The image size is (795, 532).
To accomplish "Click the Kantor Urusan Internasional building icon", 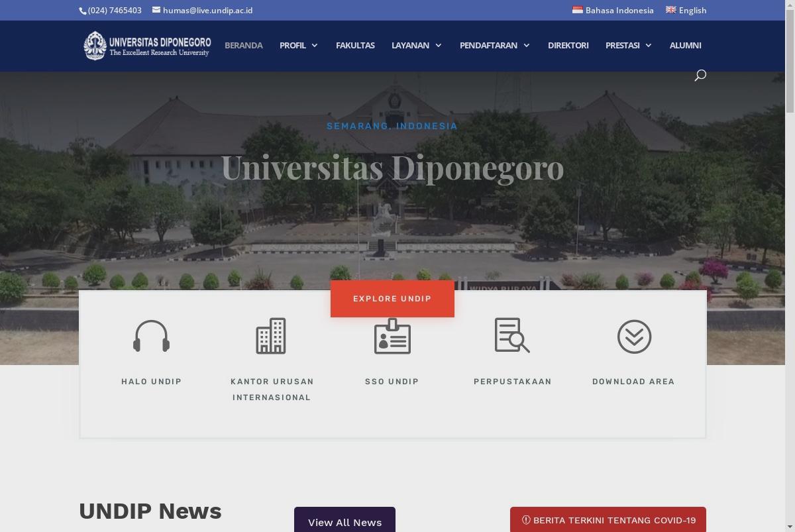I will pyautogui.click(x=271, y=336).
